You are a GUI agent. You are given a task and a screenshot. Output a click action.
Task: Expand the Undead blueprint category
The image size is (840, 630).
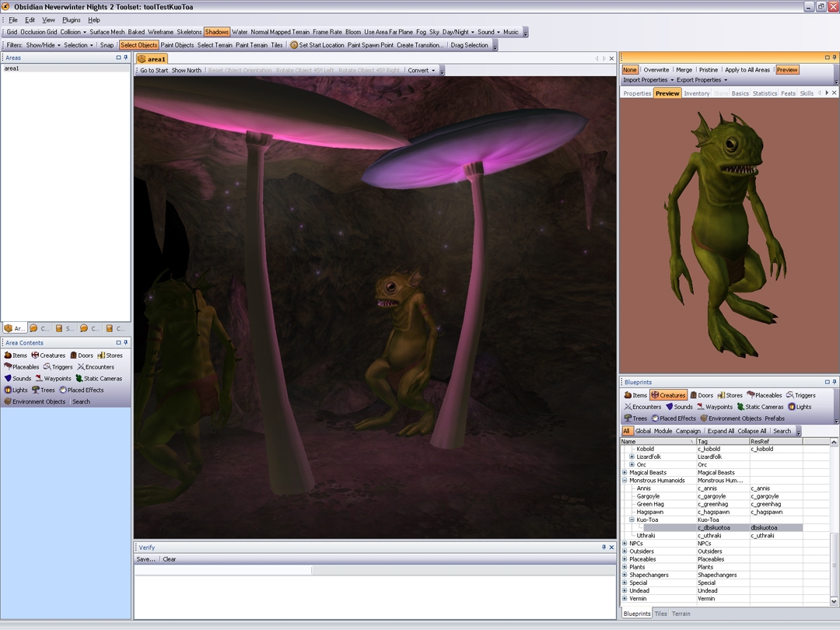(x=625, y=591)
